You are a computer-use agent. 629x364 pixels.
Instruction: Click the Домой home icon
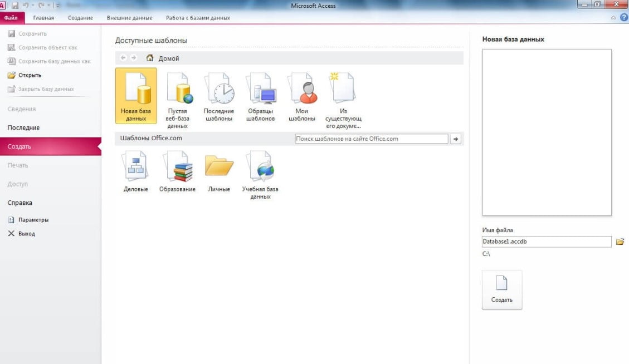point(150,58)
